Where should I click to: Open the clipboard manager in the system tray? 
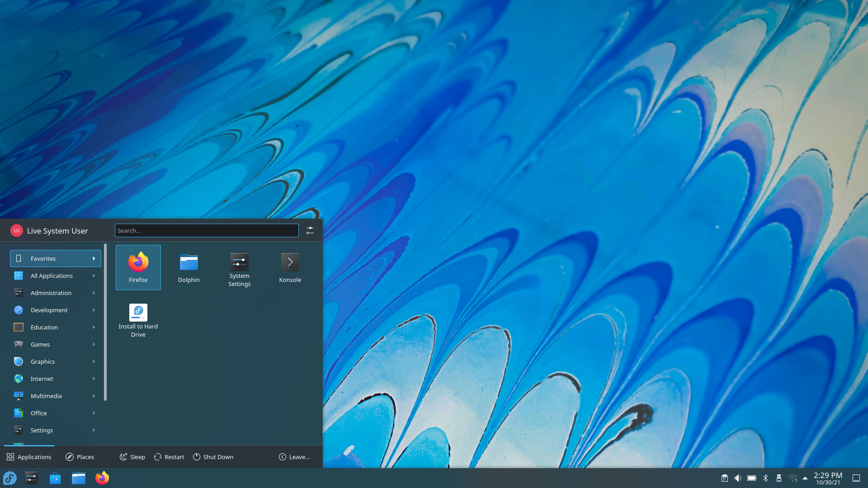pos(724,478)
